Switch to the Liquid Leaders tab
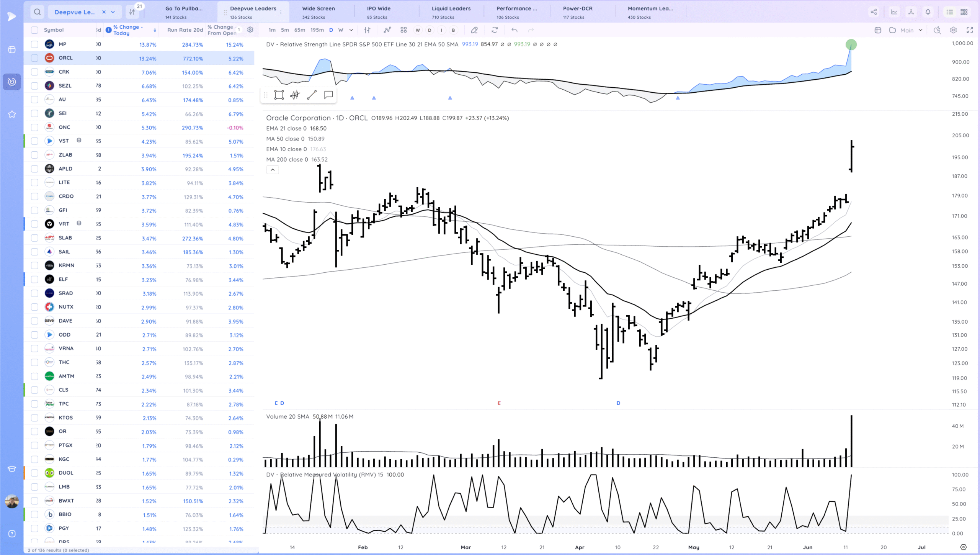Image resolution: width=980 pixels, height=555 pixels. pos(451,12)
